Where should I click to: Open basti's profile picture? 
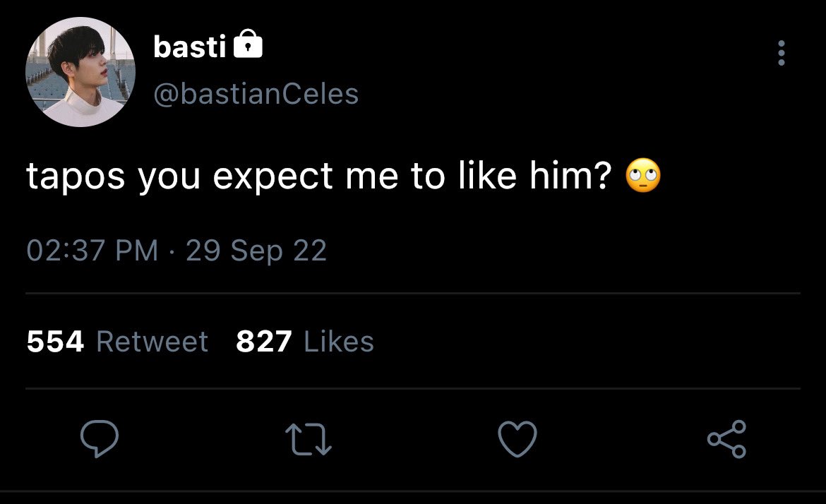pos(80,72)
